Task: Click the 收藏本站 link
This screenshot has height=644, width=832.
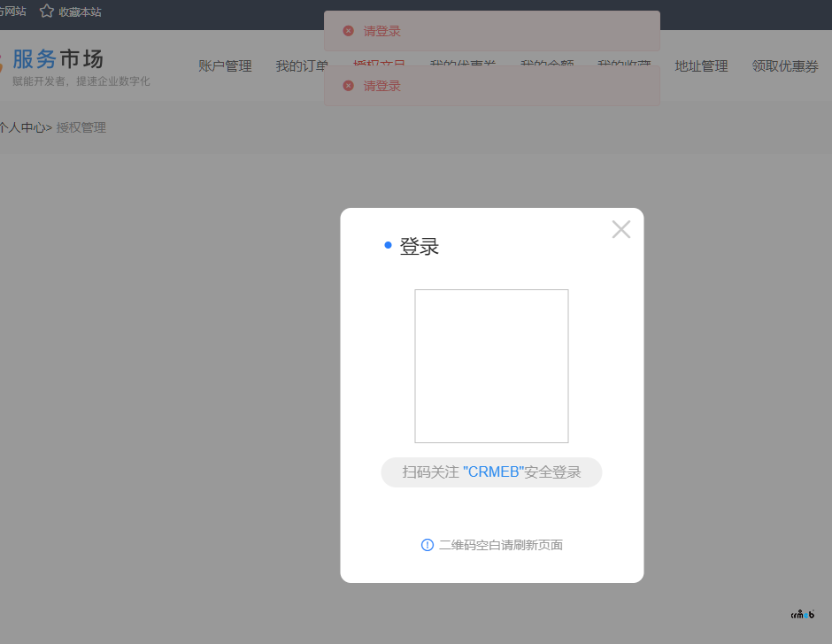Action: 81,11
